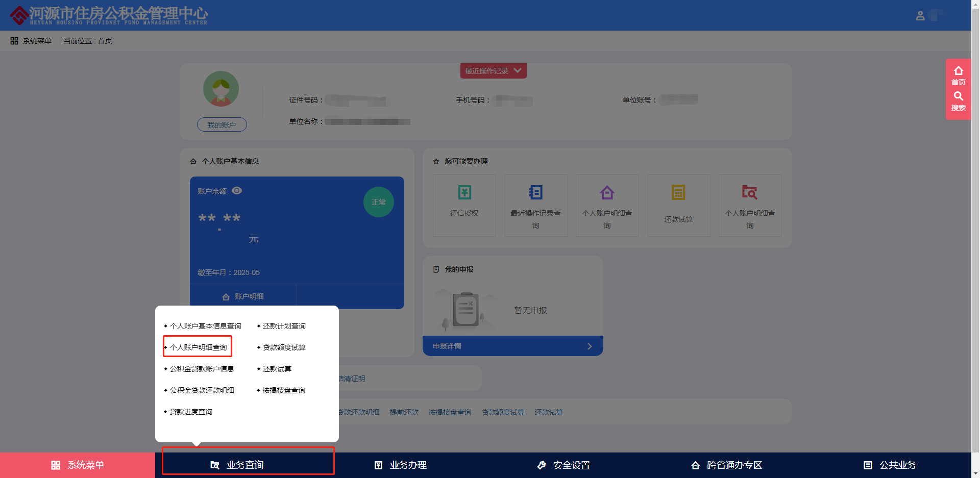Select the 还款试算 repayment calculator icon
The width and height of the screenshot is (980, 478).
coord(678,192)
